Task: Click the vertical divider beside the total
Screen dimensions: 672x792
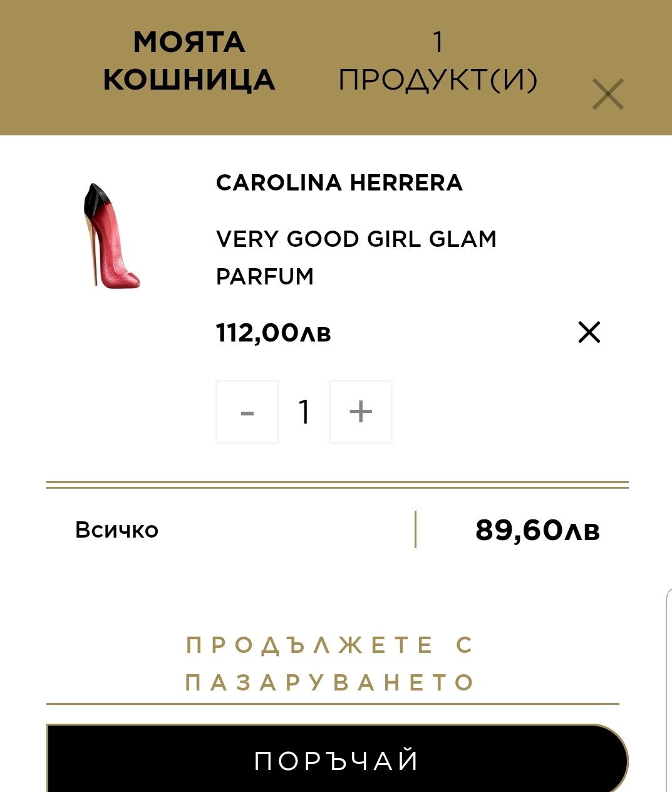Action: point(415,529)
